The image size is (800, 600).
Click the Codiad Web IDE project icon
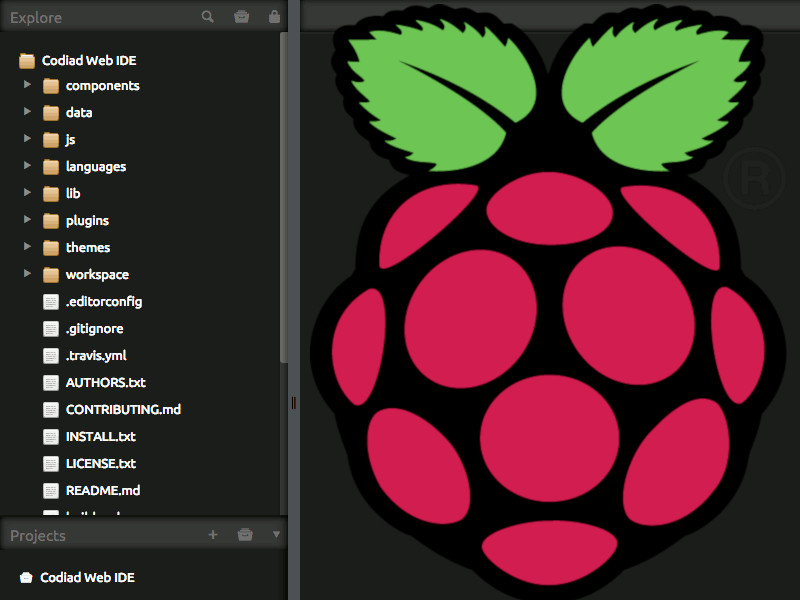[26, 578]
